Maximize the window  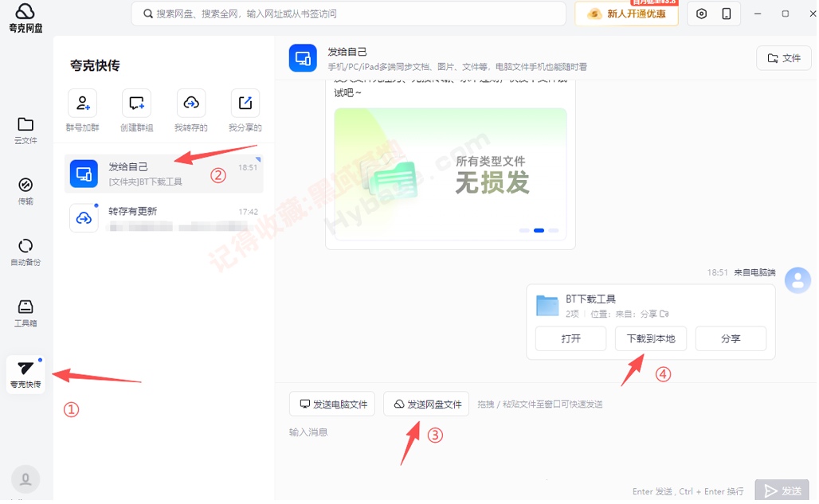point(785,14)
